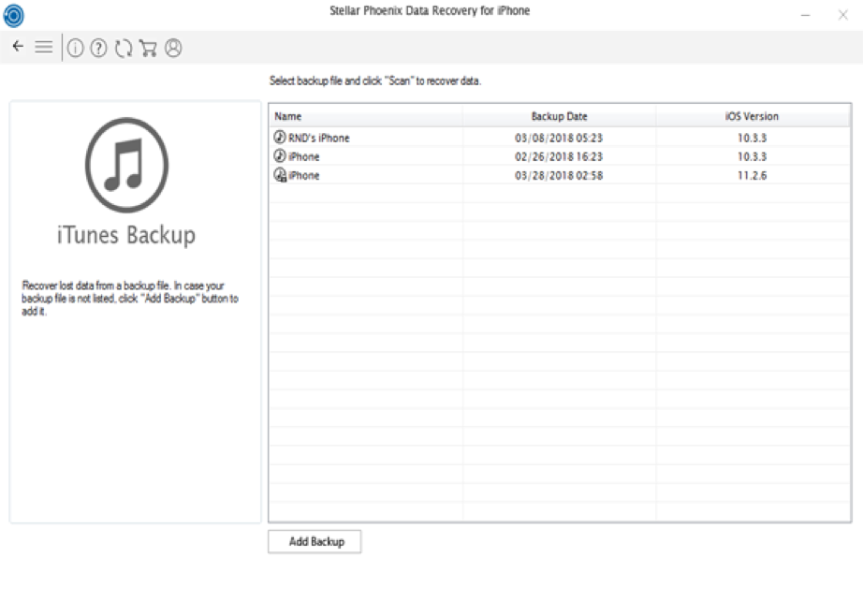Viewport: 863px width, 616px height.
Task: Sort by the Backup Date column header
Action: [559, 116]
